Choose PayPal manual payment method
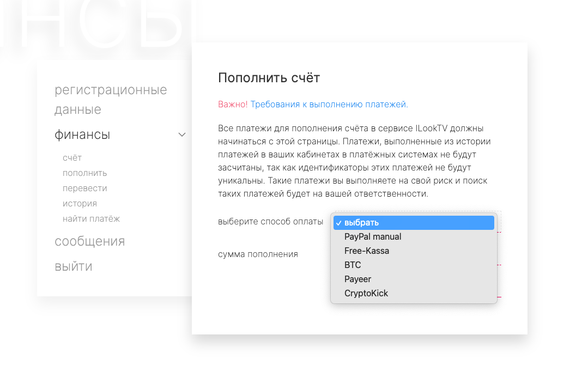The image size is (588, 384). [x=373, y=237]
